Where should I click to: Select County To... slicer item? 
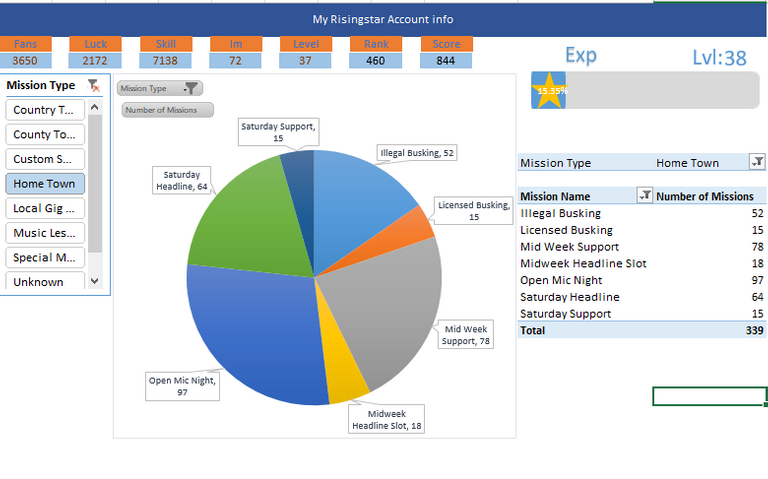click(x=45, y=134)
